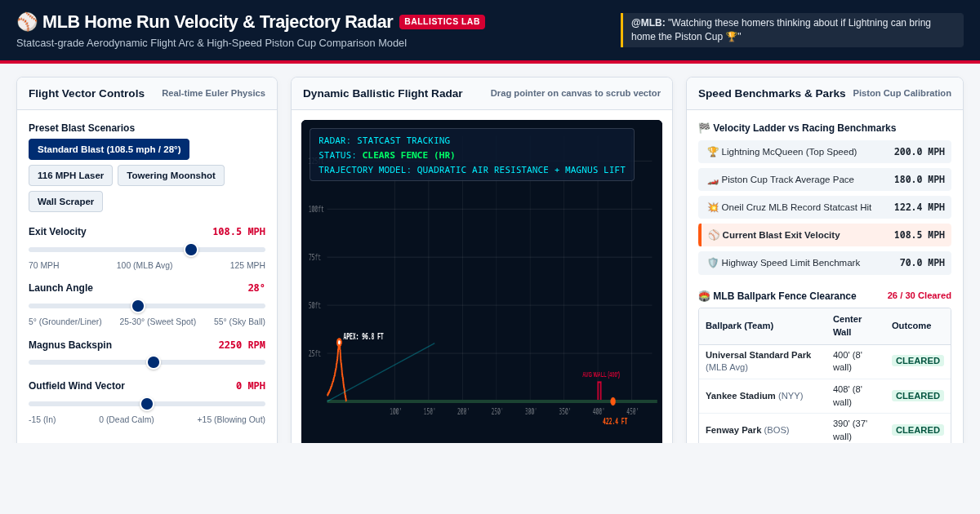Click CLEARED badge for Fenway Park

tap(918, 430)
